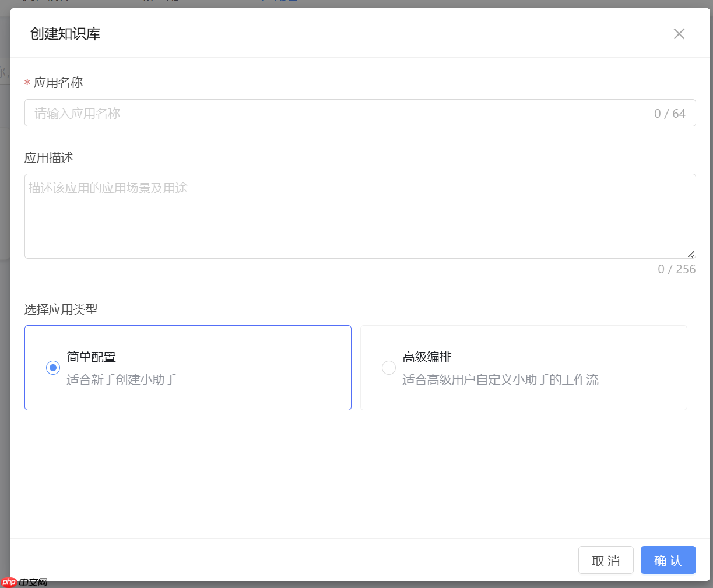Click the 请输入应用名称 placeholder area

pyautogui.click(x=76, y=113)
